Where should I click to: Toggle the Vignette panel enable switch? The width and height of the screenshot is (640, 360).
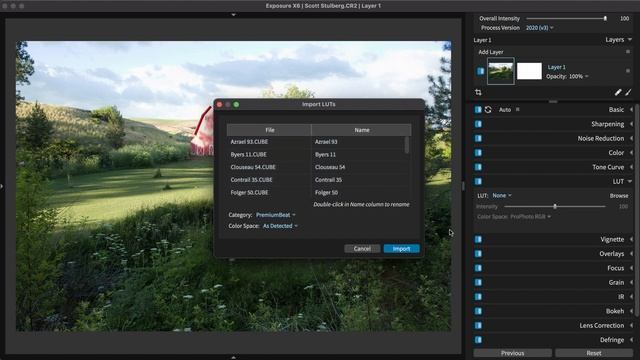pos(478,239)
